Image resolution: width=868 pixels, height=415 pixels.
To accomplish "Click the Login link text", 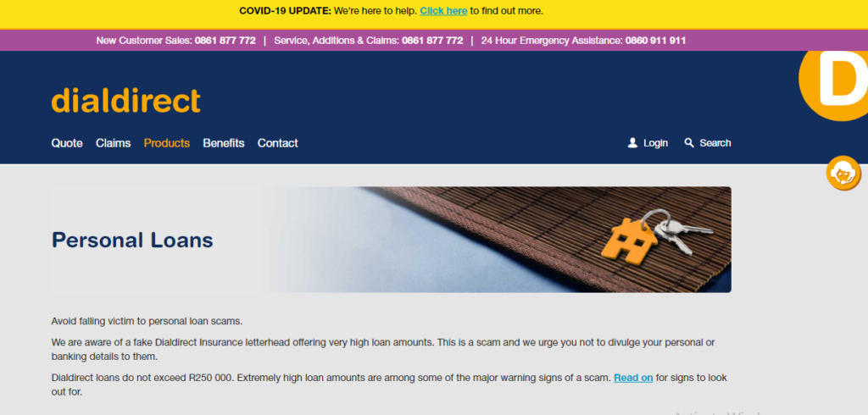I will pos(655,143).
